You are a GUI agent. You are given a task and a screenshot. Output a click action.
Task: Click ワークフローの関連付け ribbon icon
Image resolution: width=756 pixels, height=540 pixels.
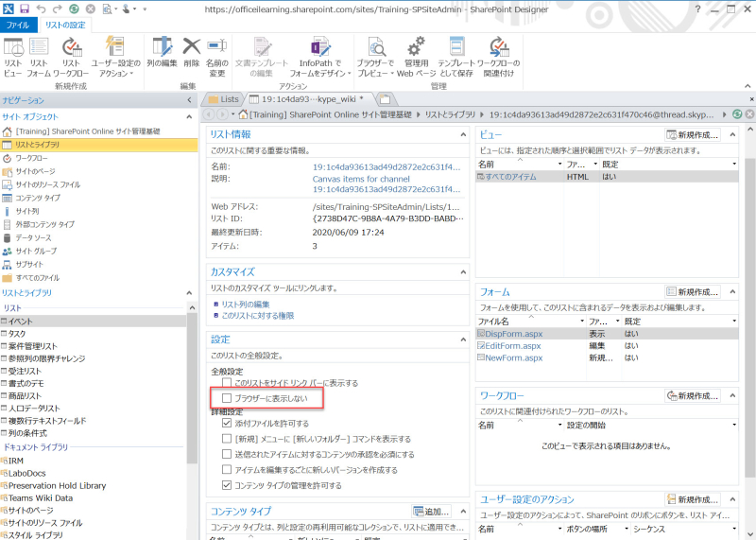(499, 57)
